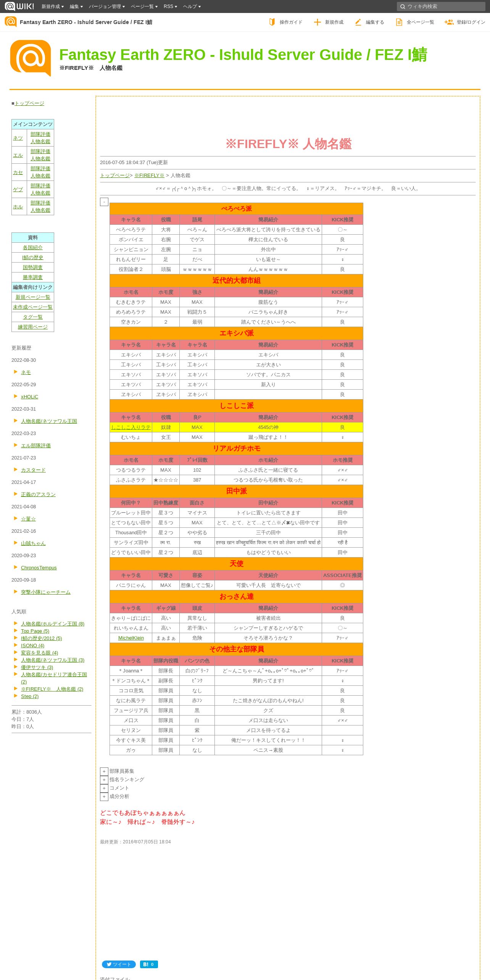Click the @WIKI logo in top bar
490x980 pixels.
coord(19,6)
